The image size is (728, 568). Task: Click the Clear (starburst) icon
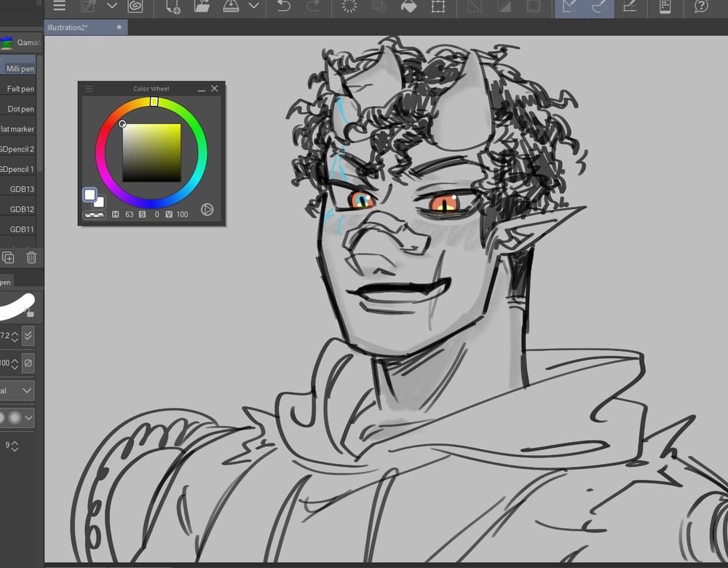click(349, 6)
